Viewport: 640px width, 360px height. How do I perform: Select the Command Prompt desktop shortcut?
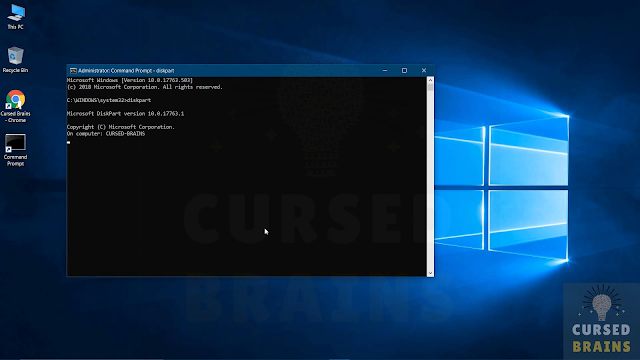pyautogui.click(x=16, y=150)
